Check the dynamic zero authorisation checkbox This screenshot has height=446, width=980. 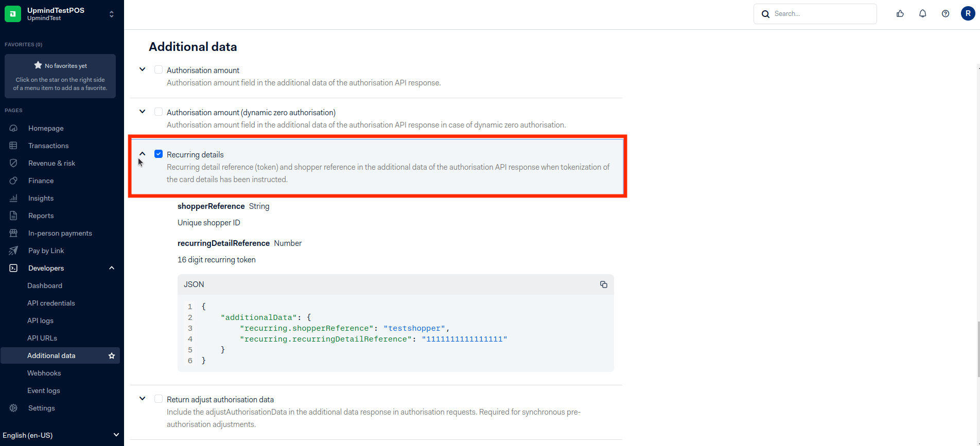coord(159,112)
